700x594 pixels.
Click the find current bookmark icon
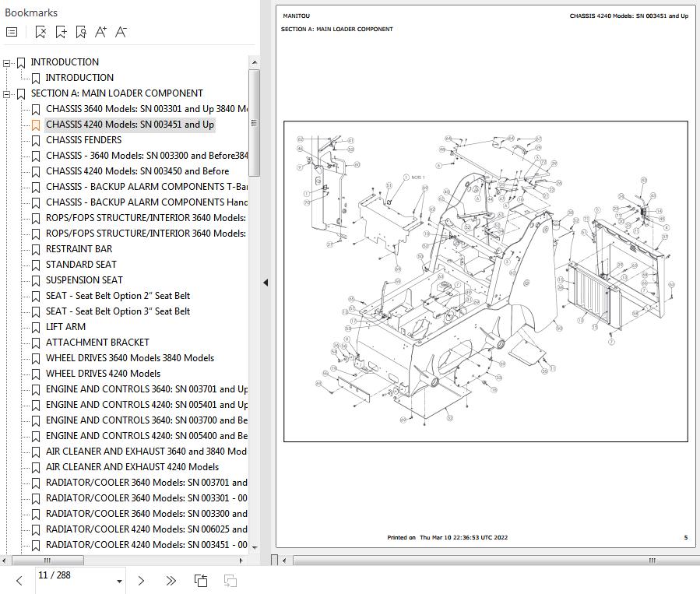[x=80, y=32]
